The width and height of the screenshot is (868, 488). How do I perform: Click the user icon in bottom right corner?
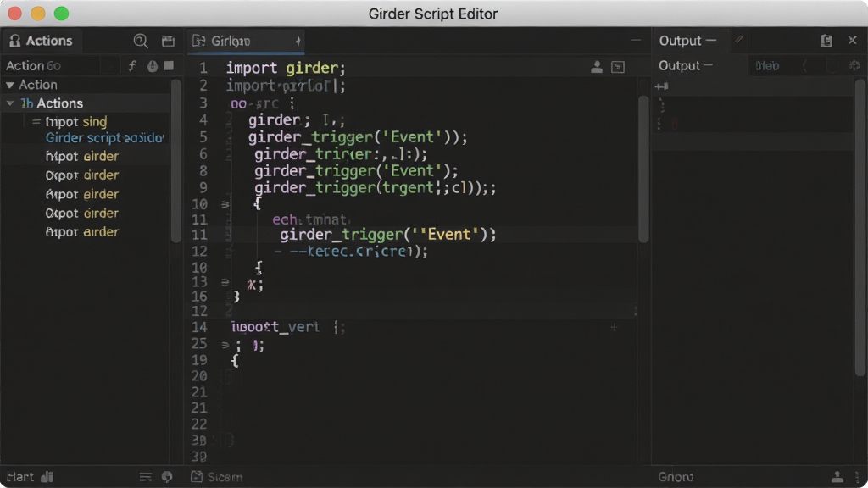tap(837, 477)
